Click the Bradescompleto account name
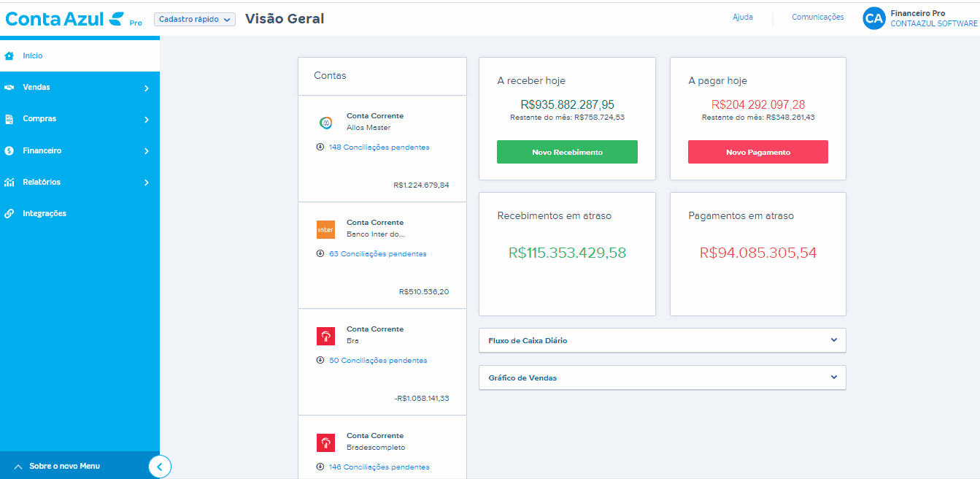Image resolution: width=980 pixels, height=479 pixels. (x=376, y=447)
